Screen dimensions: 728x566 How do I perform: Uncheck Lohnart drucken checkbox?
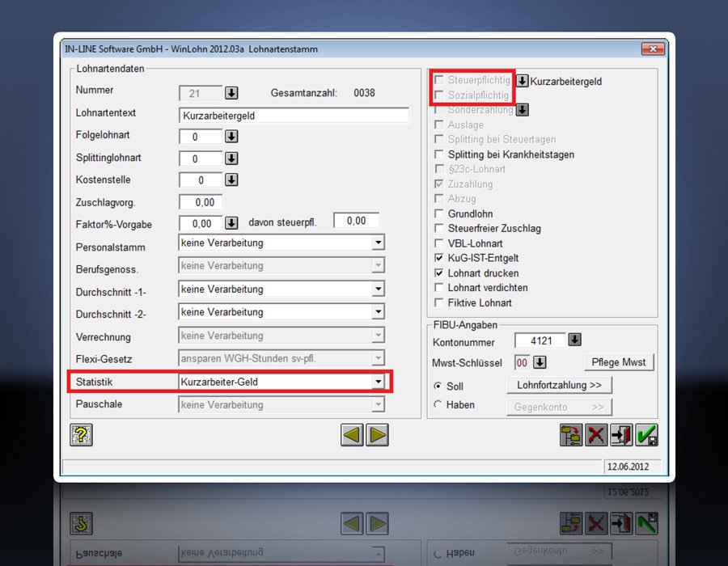(438, 272)
